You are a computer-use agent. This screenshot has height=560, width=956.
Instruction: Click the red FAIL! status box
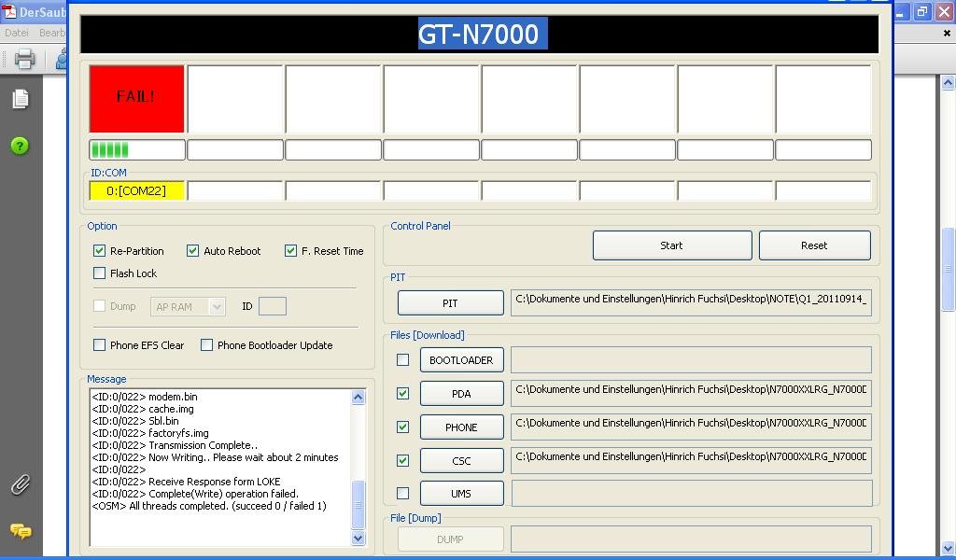click(136, 99)
